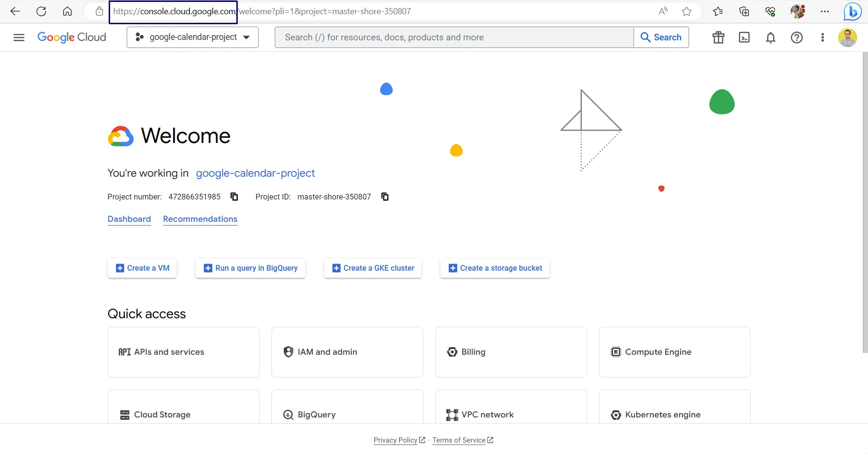The image size is (868, 454).
Task: Open the APIs and services card
Action: click(184, 352)
